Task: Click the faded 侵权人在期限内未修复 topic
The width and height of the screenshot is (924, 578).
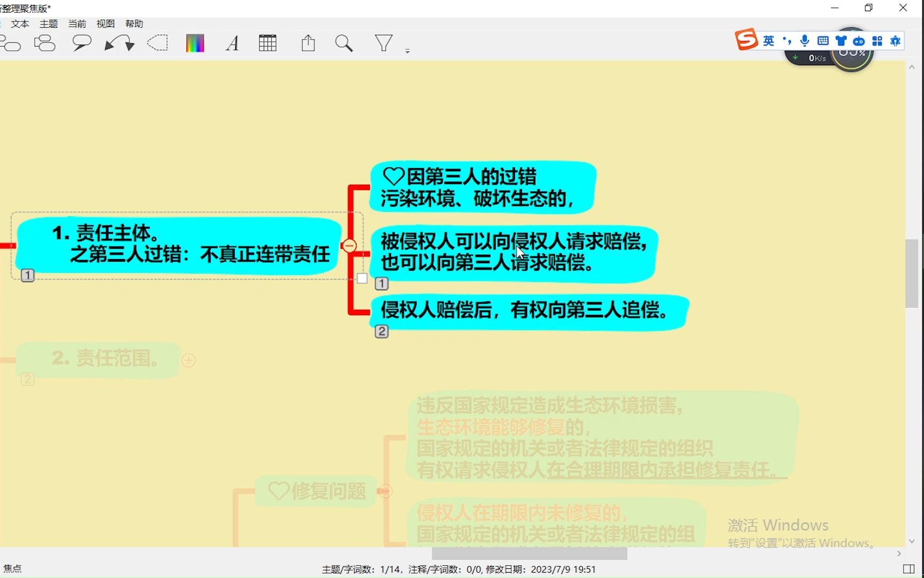Action: pos(557,523)
